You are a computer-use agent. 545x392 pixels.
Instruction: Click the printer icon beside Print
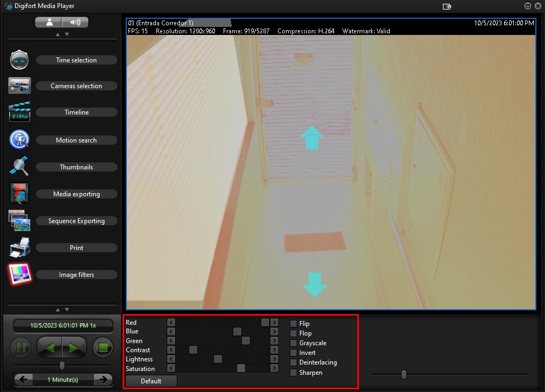20,247
